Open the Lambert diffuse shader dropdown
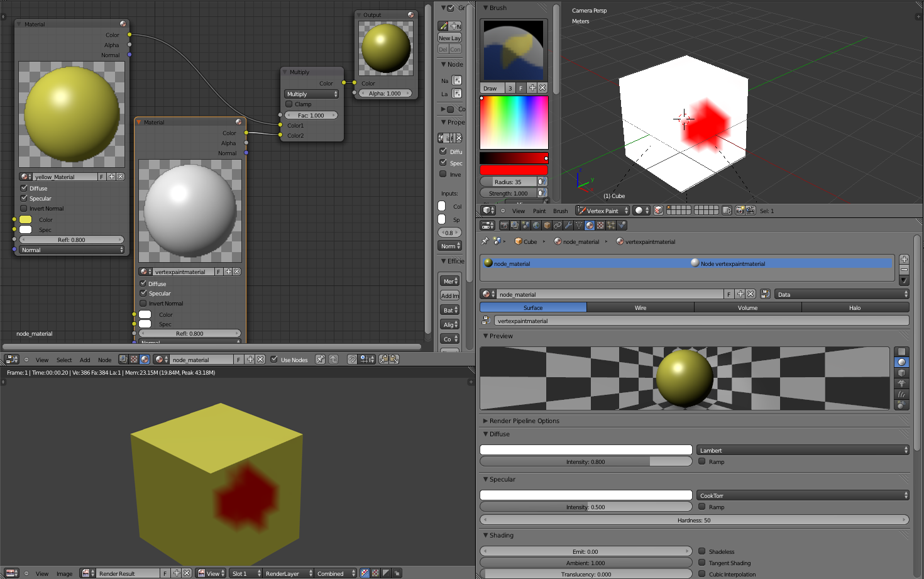Viewport: 924px width, 579px height. [x=803, y=450]
